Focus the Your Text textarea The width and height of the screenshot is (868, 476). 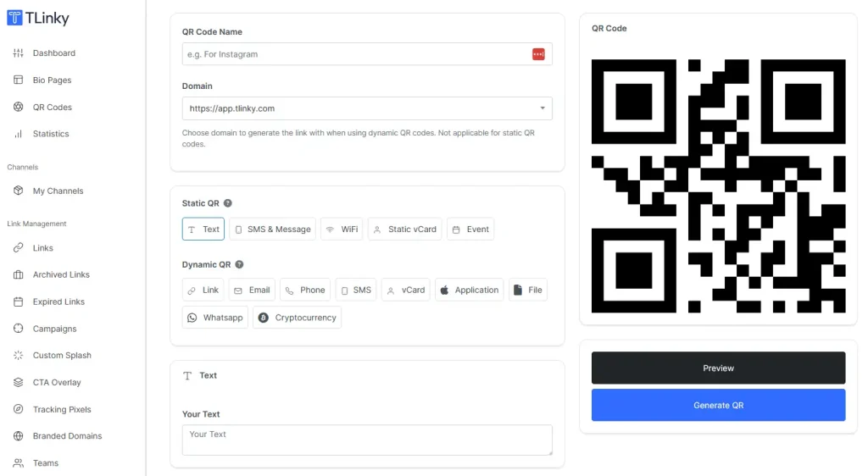click(367, 440)
